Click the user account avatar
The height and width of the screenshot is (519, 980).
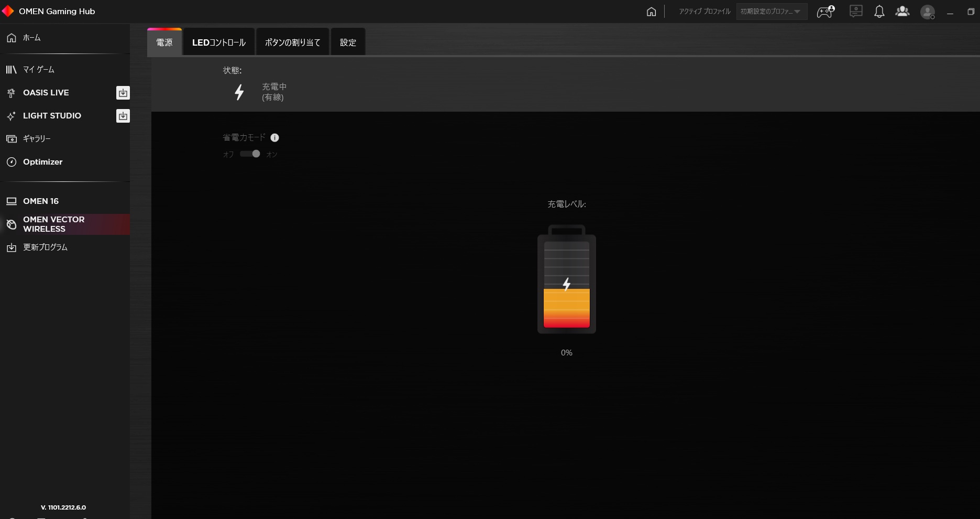coord(928,12)
